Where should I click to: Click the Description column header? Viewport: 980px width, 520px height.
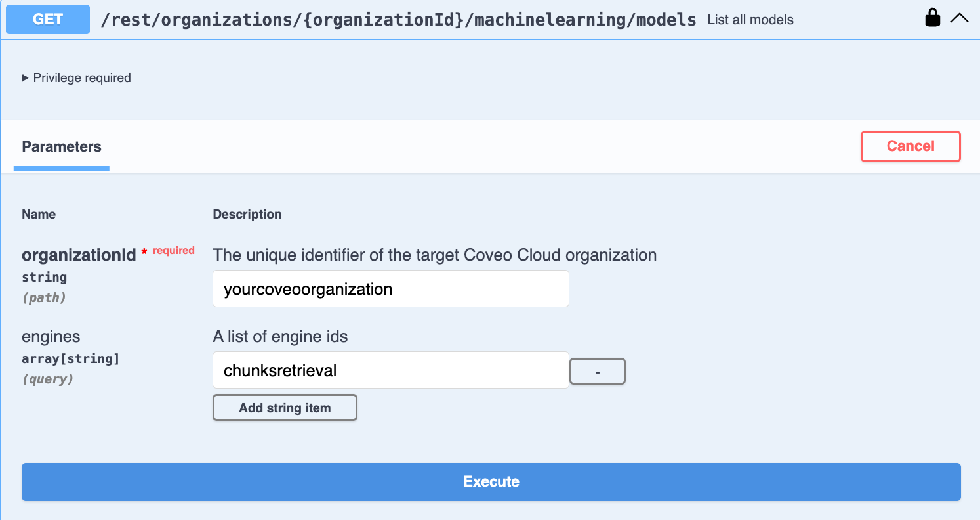247,215
